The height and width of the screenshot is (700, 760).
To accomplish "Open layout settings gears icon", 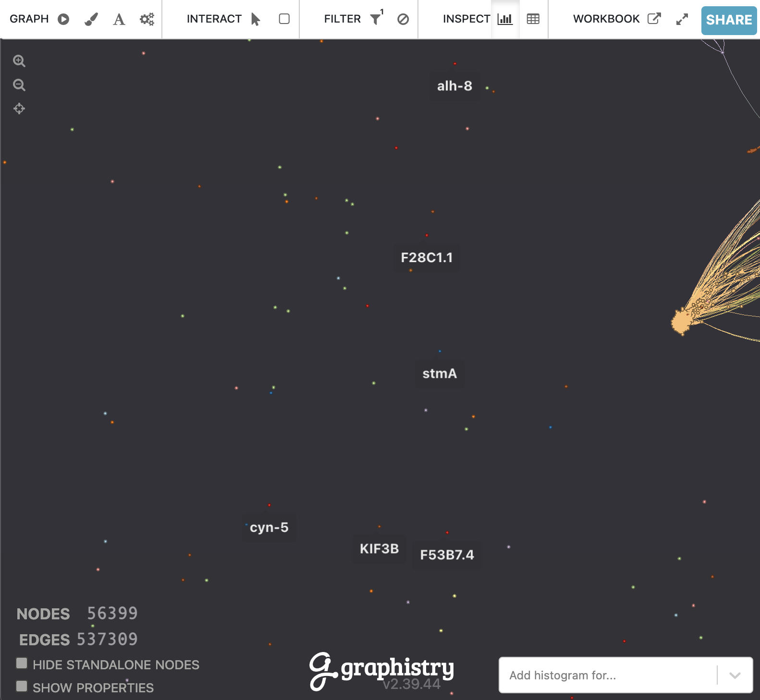I will tap(147, 19).
